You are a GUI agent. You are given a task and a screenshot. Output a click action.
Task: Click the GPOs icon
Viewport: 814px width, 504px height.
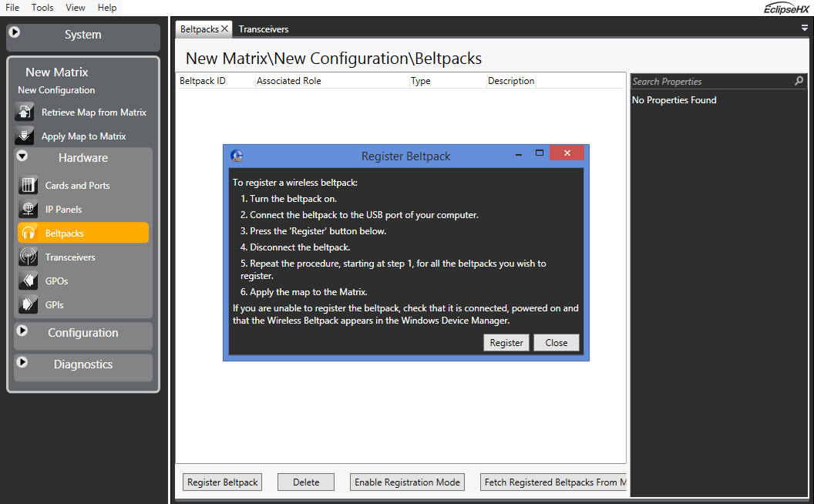point(28,281)
